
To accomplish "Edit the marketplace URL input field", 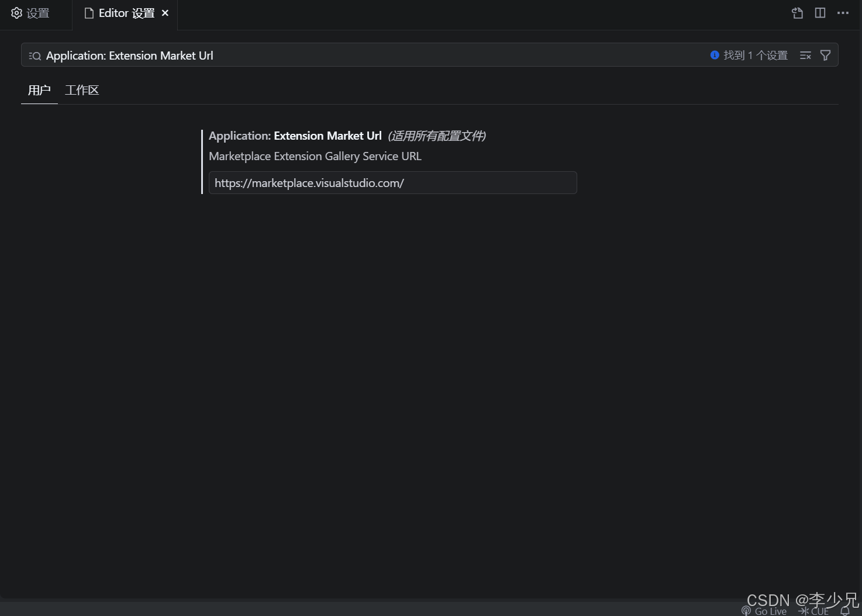I will [x=393, y=183].
